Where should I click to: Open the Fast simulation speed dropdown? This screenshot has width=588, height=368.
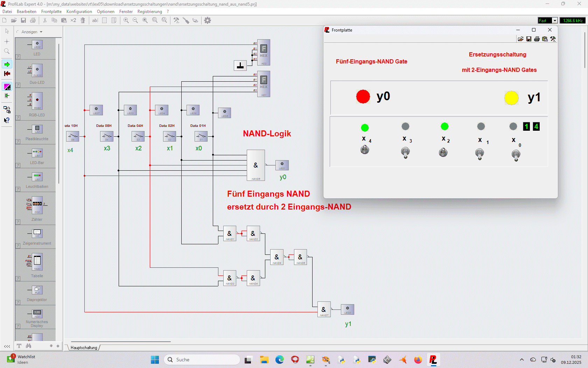tap(555, 21)
